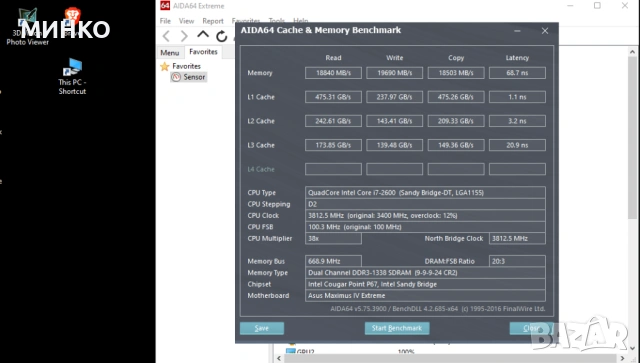Click the AIDA64 back navigation arrow
This screenshot has height=363, width=640.
(x=166, y=36)
